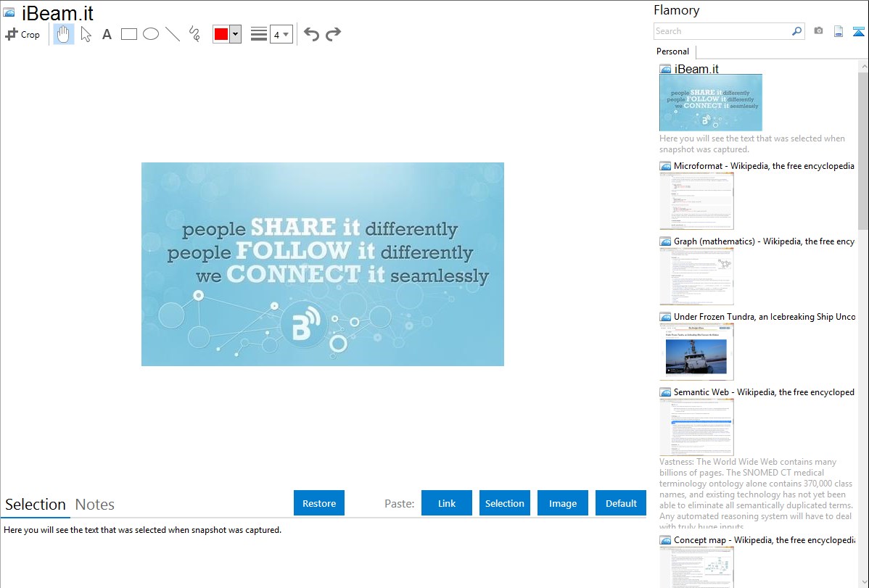Click the icon beside Microformat entry
The image size is (869, 588).
[665, 166]
